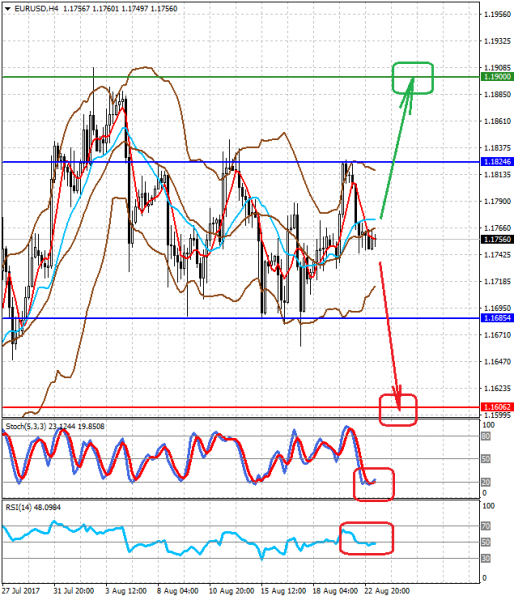
Task: Select the red 1.16062 price label
Action: pos(497,407)
